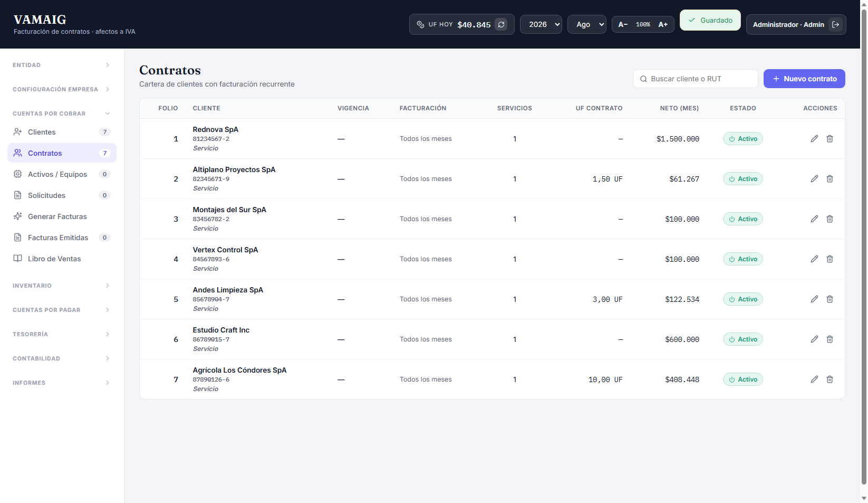
Task: Click the Nuevo contrato button
Action: click(804, 79)
